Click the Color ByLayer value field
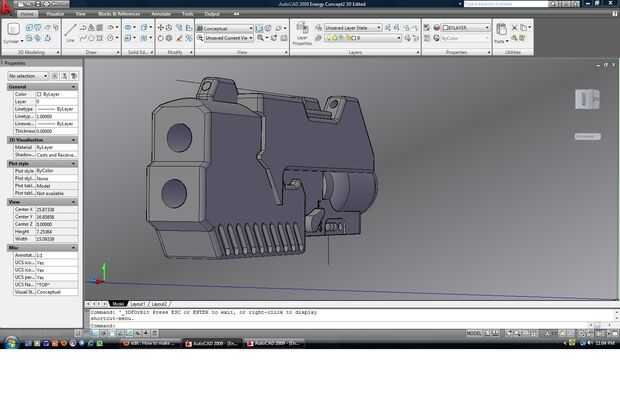 (57, 94)
